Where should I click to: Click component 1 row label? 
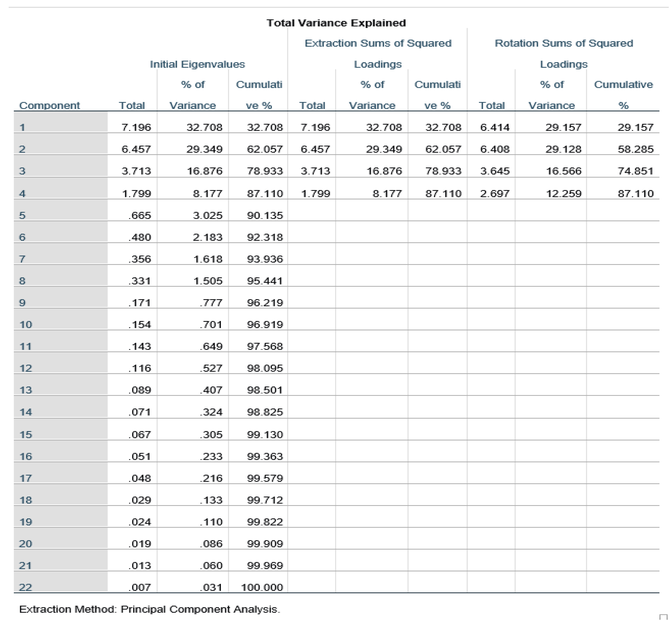pos(22,127)
